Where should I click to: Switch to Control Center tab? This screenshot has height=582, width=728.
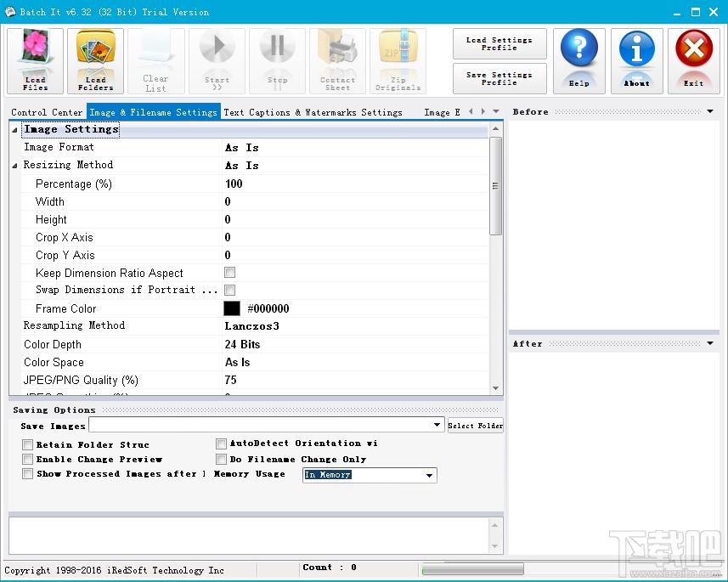[47, 112]
